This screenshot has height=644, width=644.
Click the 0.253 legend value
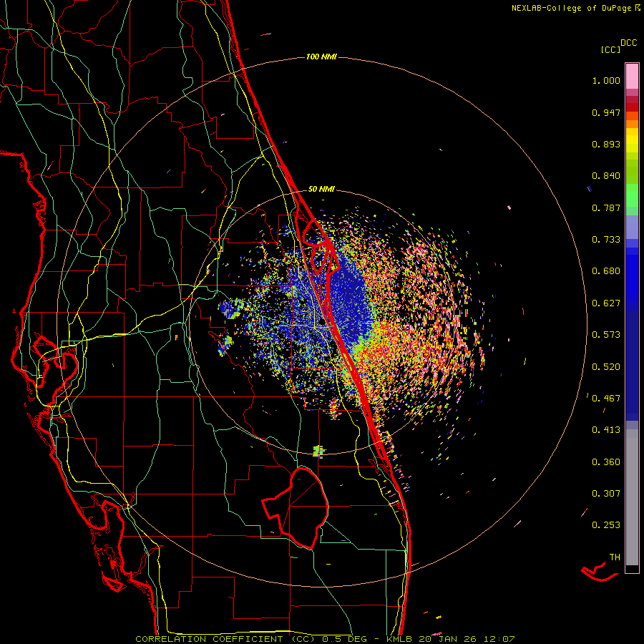point(606,525)
